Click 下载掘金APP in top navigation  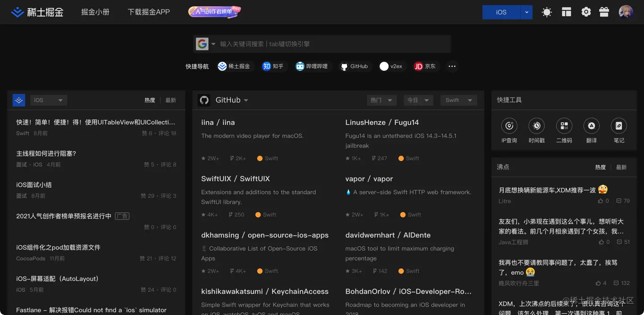click(149, 12)
